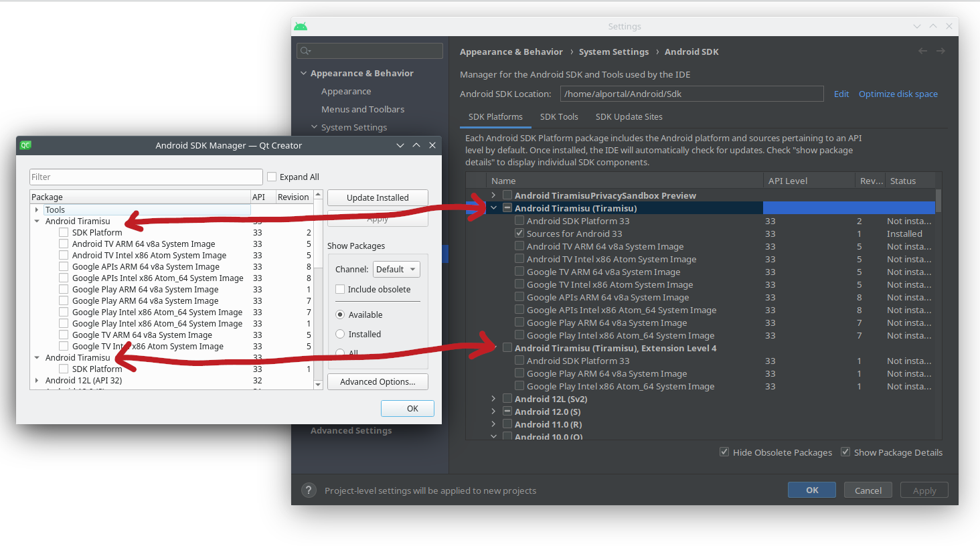Screen dimensions: 980x546
Task: Expand the Android 12.0 (S) group
Action: [493, 412]
